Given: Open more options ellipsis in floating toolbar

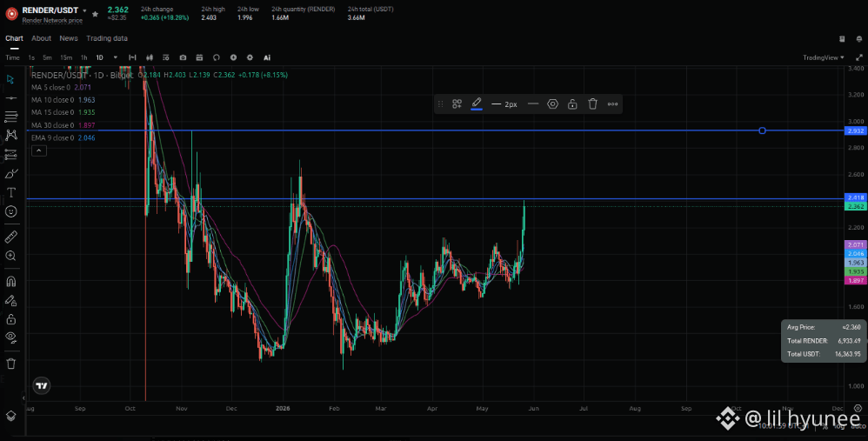Looking at the screenshot, I should pyautogui.click(x=612, y=104).
